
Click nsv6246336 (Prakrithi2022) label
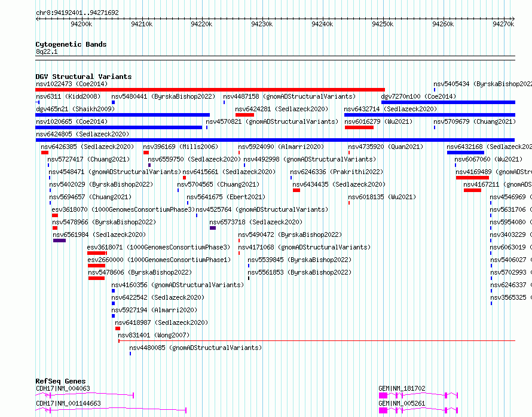337,172
